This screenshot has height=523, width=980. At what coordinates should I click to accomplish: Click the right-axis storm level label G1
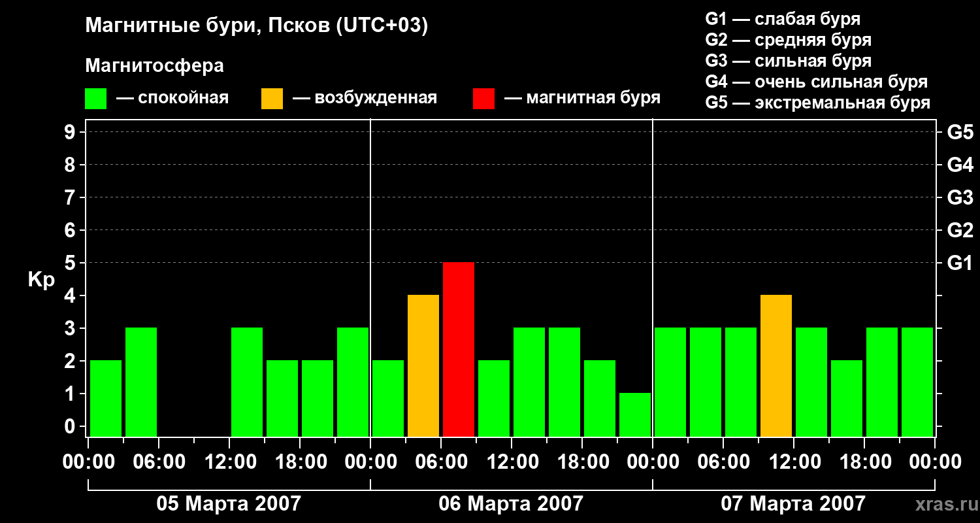coord(960,263)
